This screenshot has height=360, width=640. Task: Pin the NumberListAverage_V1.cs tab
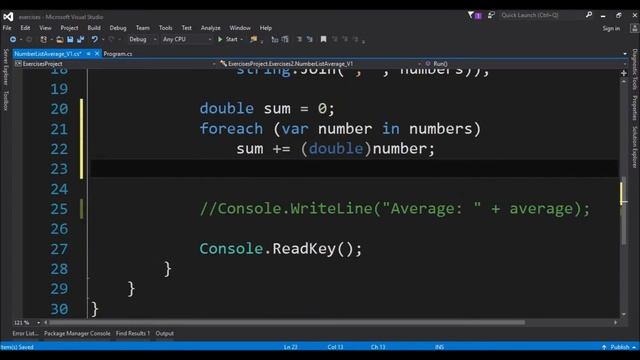tap(88, 54)
